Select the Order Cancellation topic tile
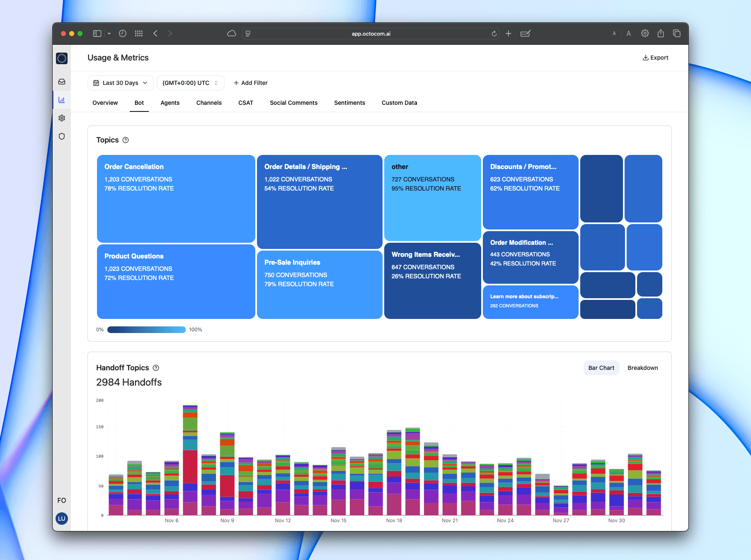 pos(176,198)
